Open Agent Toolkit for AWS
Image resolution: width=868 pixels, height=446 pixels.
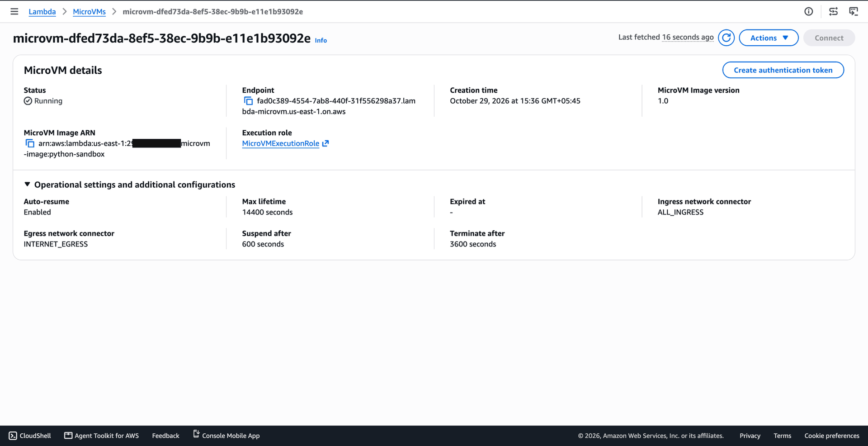click(x=101, y=436)
